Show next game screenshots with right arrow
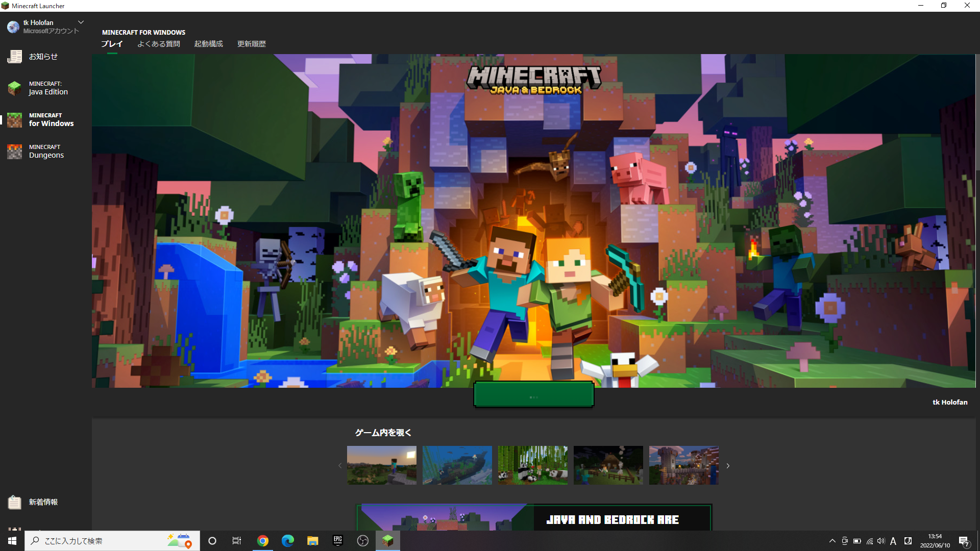Image resolution: width=980 pixels, height=551 pixels. [728, 466]
